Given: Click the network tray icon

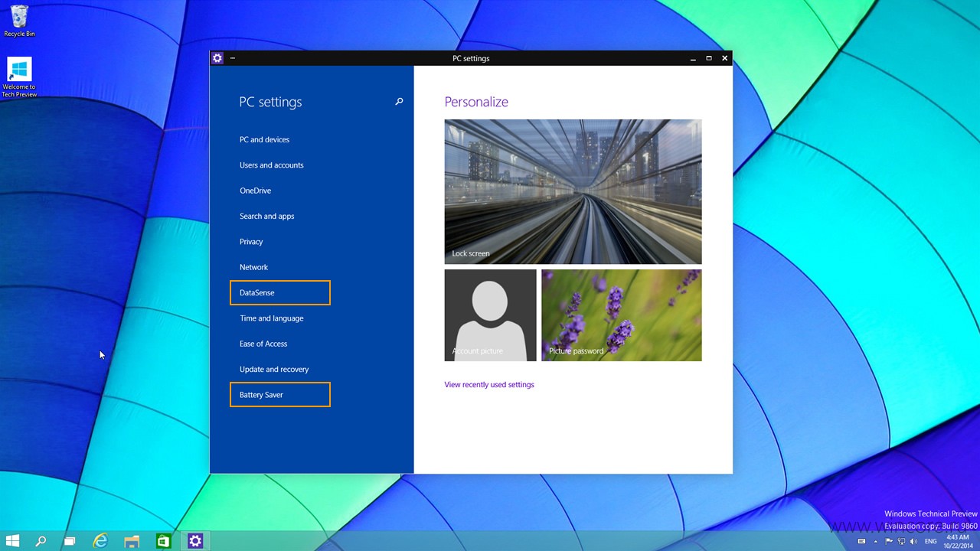Looking at the screenshot, I should [901, 541].
